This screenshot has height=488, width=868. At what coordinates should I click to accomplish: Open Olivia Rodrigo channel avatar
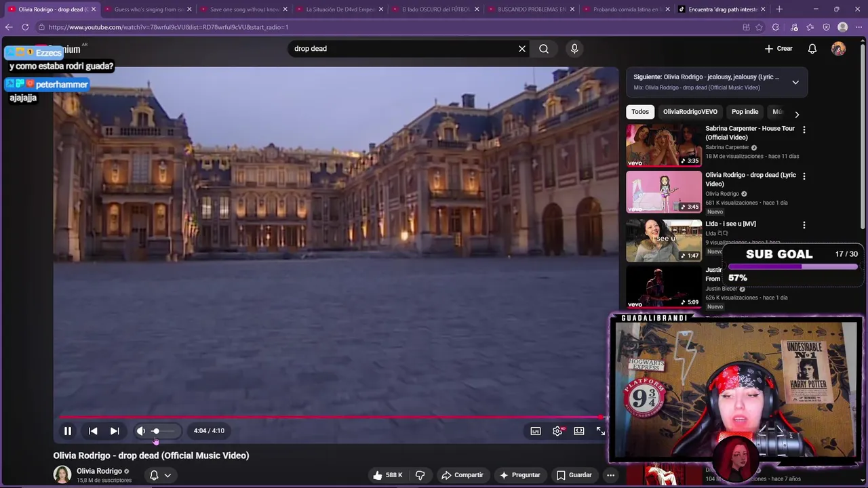click(x=62, y=475)
